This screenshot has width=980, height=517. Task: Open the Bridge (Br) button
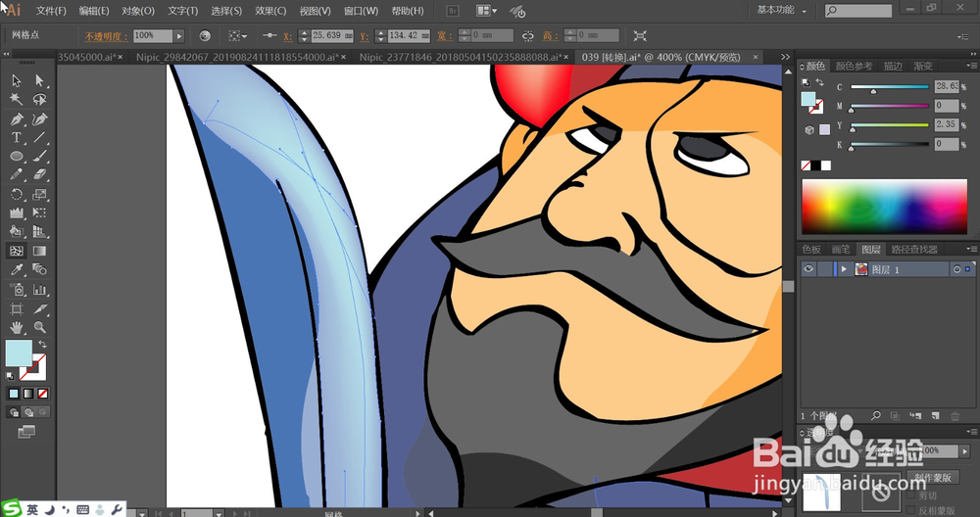coord(453,11)
